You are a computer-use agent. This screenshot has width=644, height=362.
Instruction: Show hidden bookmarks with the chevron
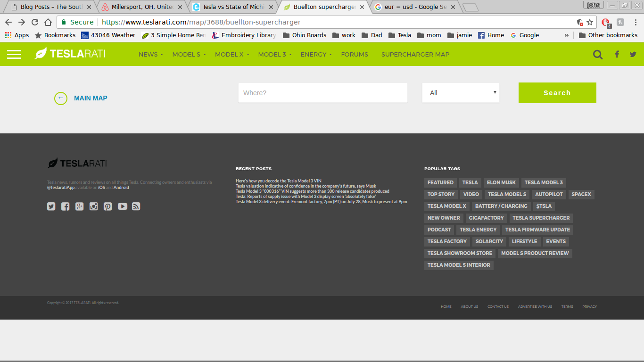[x=567, y=35]
